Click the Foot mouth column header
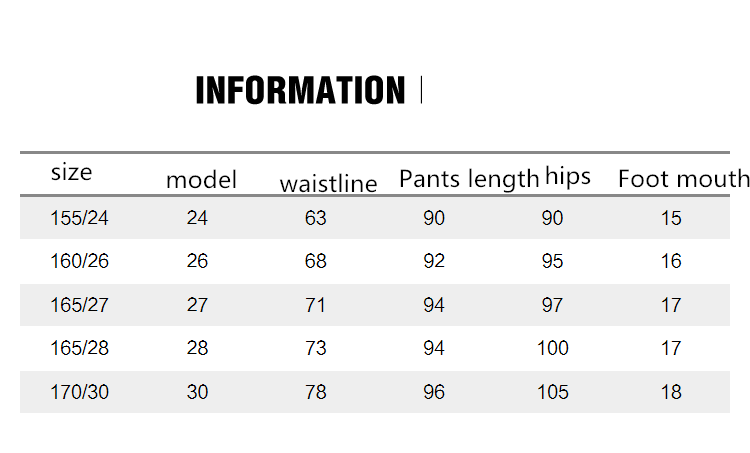The height and width of the screenshot is (453, 750). click(x=683, y=179)
